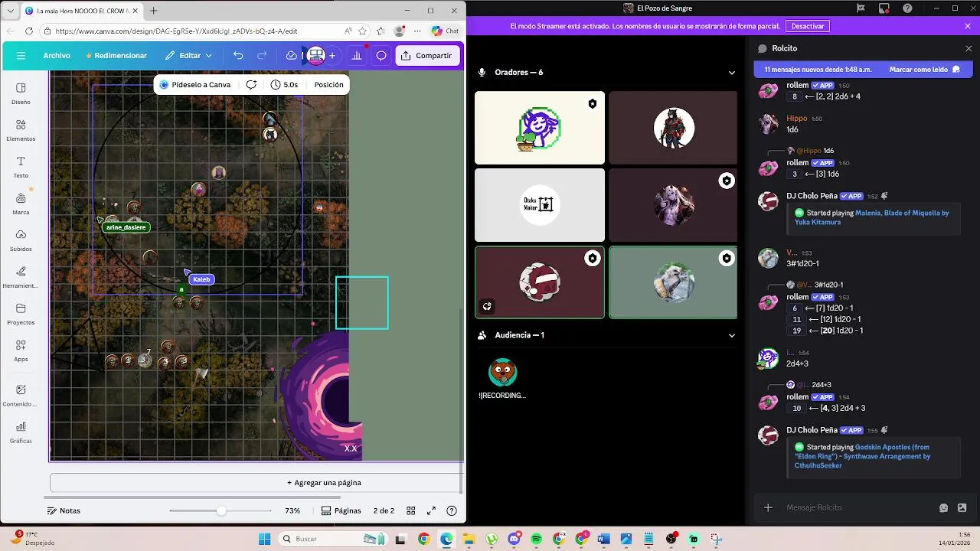Open the Diseño panel in Canva sidebar
980x551 pixels.
pos(21,93)
